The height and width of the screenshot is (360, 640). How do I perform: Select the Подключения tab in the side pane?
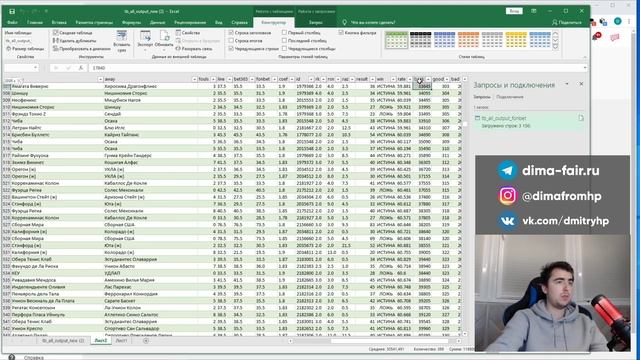click(x=510, y=97)
